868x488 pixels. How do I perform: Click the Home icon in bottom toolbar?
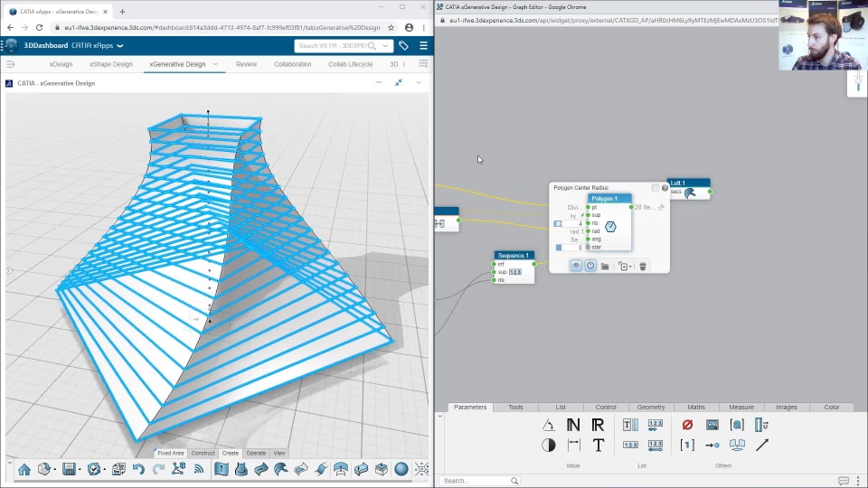pyautogui.click(x=24, y=470)
